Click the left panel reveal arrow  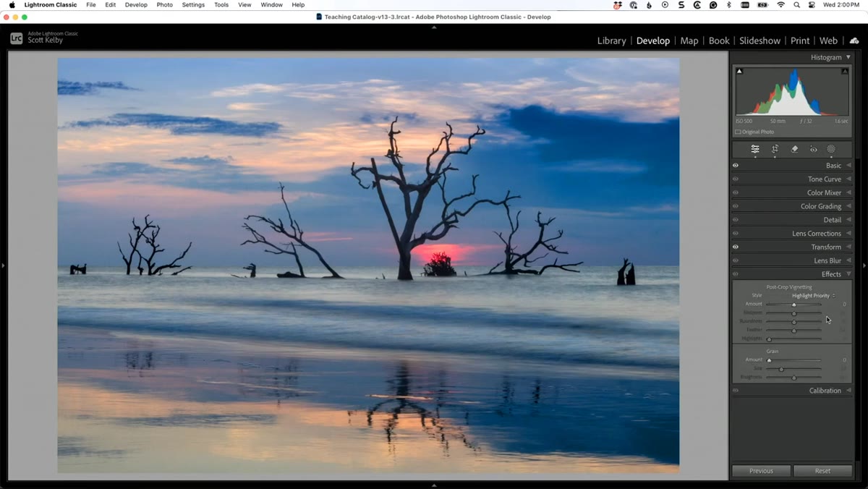click(3, 265)
